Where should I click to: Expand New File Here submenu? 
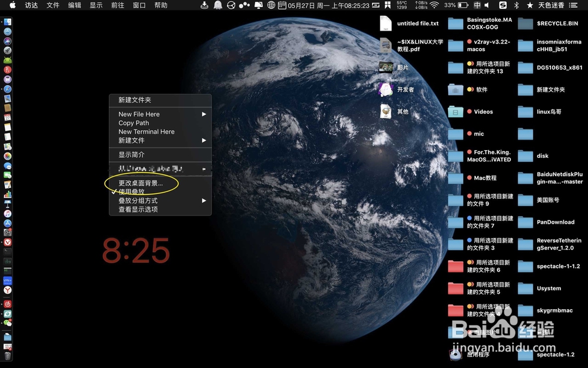click(160, 114)
